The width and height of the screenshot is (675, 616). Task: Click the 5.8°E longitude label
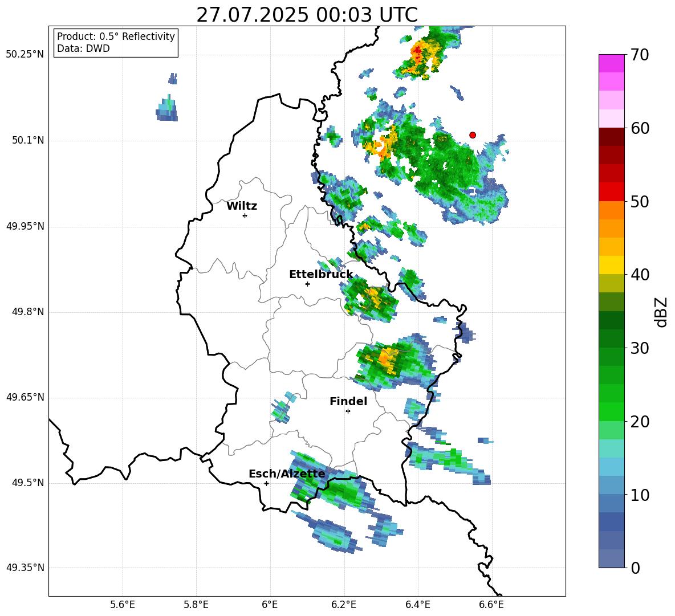point(196,605)
